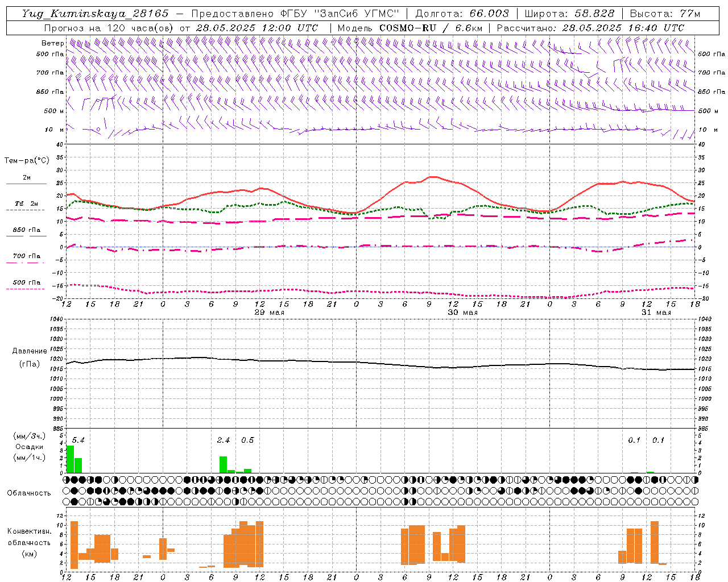Click the Рассчитано: 28.05.2025 16:40 UTC timestamp
728x582 pixels.
[590, 28]
